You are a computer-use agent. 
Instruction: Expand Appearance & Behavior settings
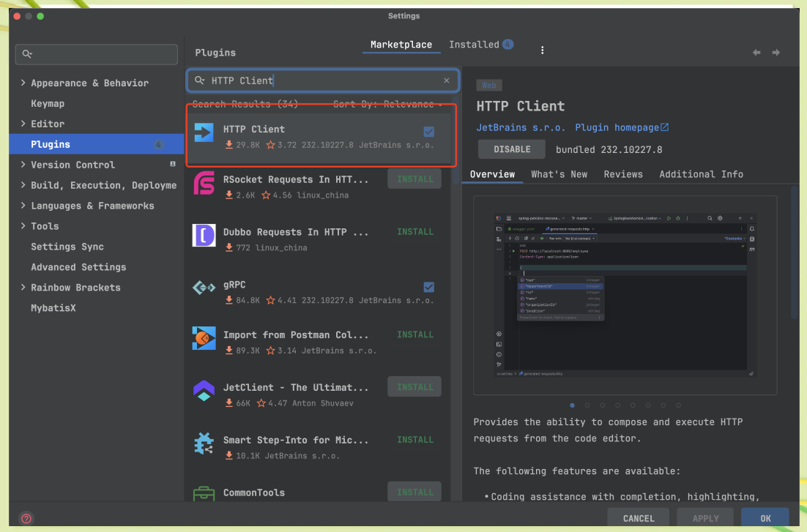point(23,82)
